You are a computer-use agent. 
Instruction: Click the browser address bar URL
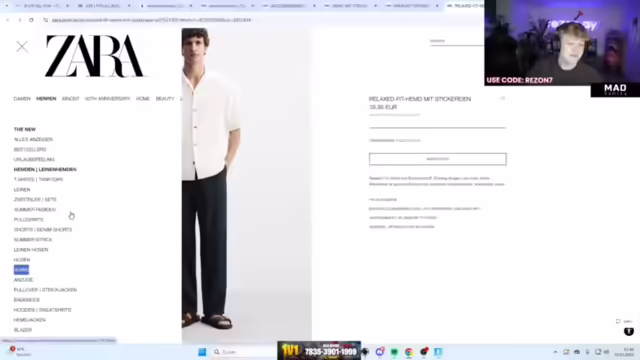point(151,20)
